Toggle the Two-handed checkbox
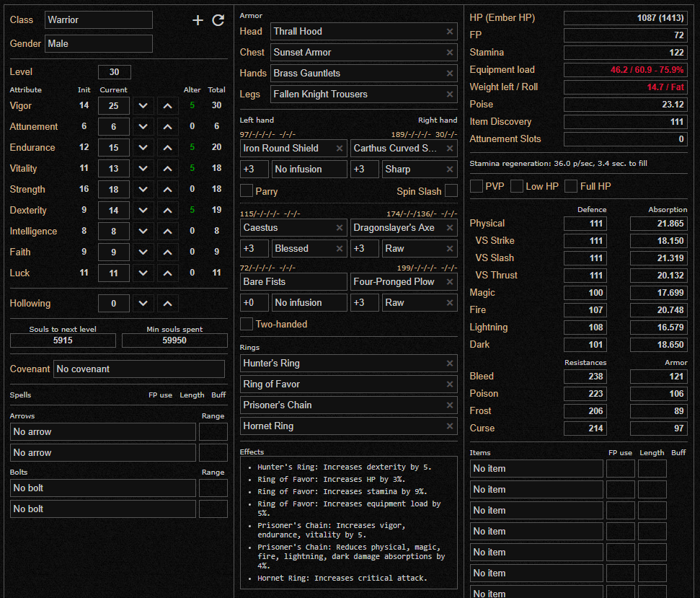The width and height of the screenshot is (700, 598). (x=247, y=325)
